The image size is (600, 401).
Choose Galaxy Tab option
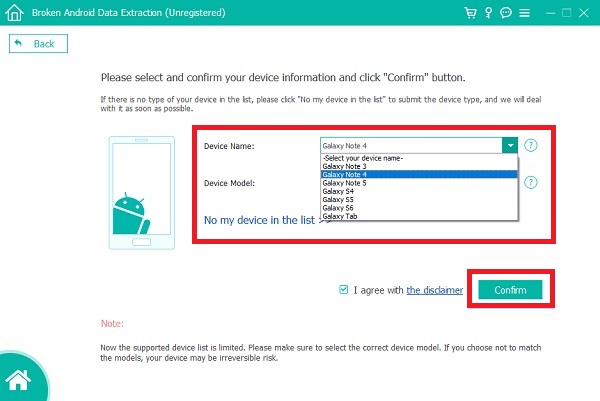click(x=339, y=216)
